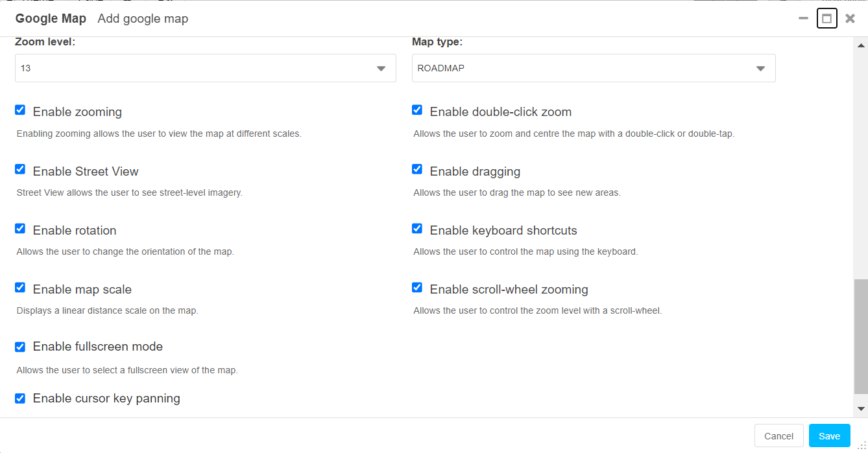Click the scrollbar down arrow
This screenshot has width=868, height=453.
pos(862,409)
